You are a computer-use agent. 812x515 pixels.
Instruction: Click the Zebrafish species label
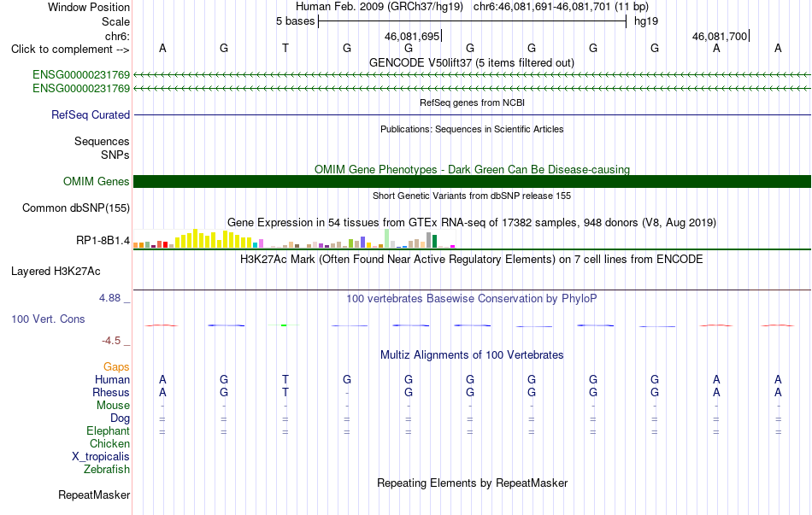pyautogui.click(x=107, y=470)
